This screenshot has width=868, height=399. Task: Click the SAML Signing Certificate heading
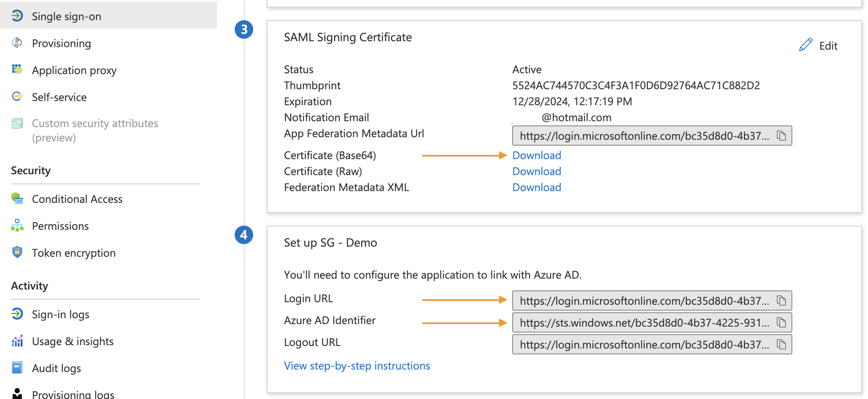tap(348, 37)
